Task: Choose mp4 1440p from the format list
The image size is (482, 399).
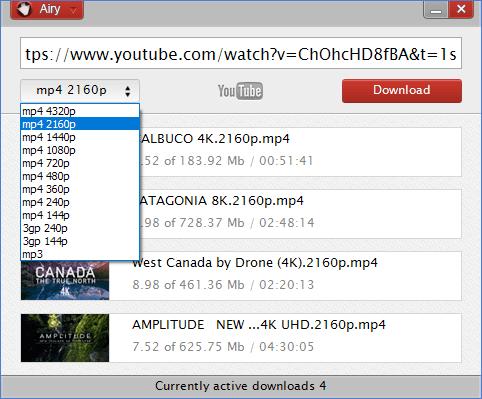Action: (80, 137)
